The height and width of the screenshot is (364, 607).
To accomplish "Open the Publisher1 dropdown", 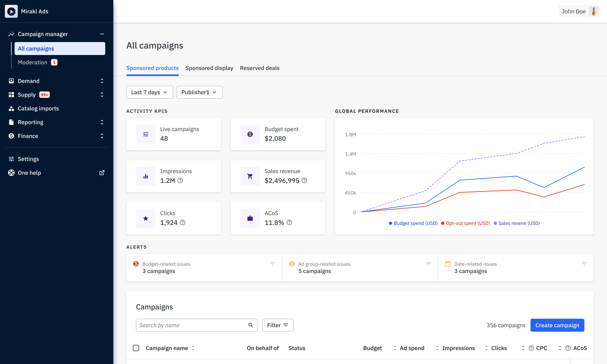I will 200,92.
